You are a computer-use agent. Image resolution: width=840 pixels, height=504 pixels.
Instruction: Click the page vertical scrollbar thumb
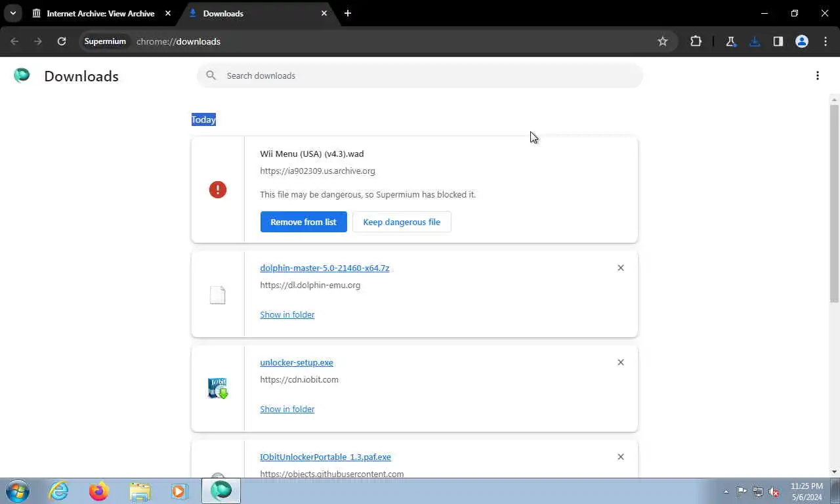point(835,203)
